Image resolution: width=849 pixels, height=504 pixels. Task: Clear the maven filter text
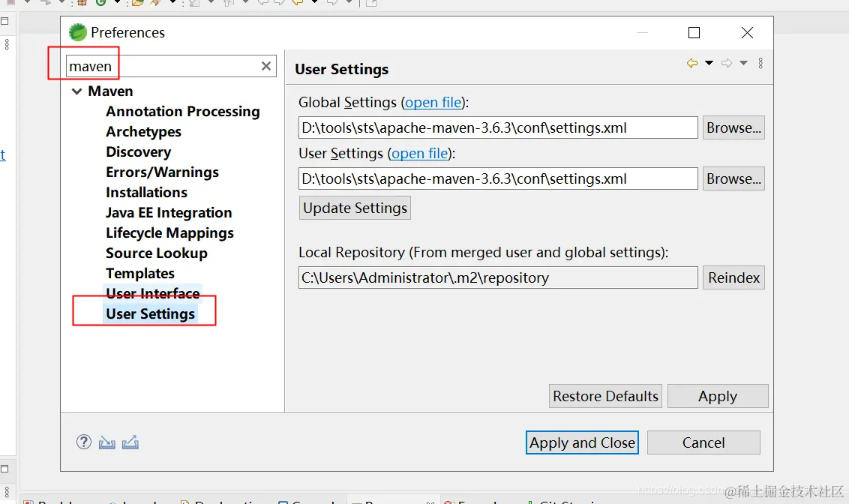[265, 66]
